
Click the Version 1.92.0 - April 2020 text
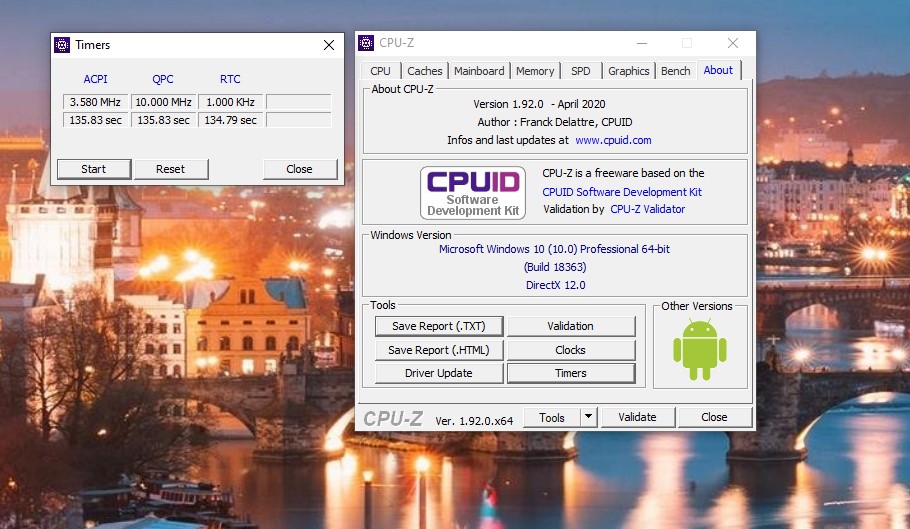coord(539,104)
